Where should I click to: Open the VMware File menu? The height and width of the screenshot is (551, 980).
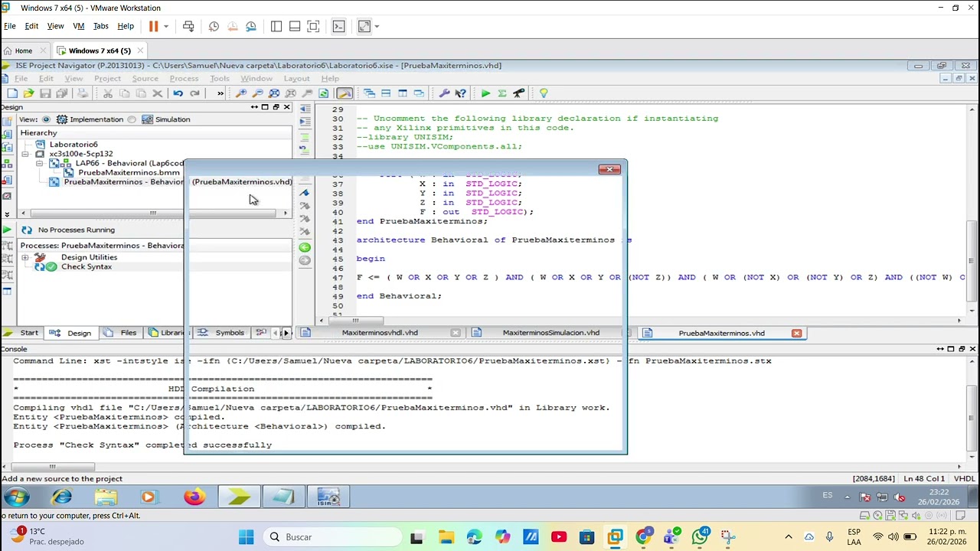pyautogui.click(x=9, y=26)
